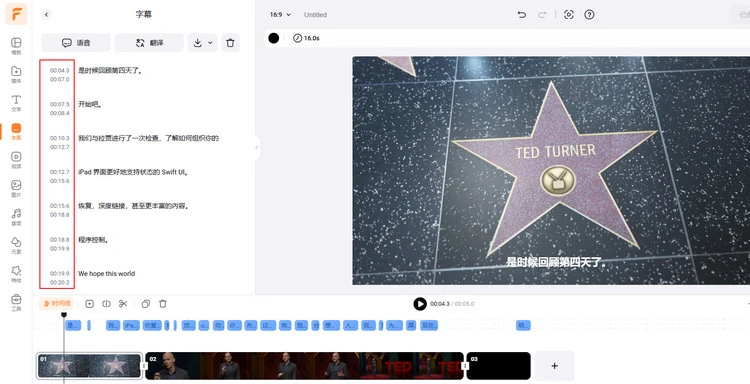
Task: Click the FlexClip logo icon
Action: (16, 14)
